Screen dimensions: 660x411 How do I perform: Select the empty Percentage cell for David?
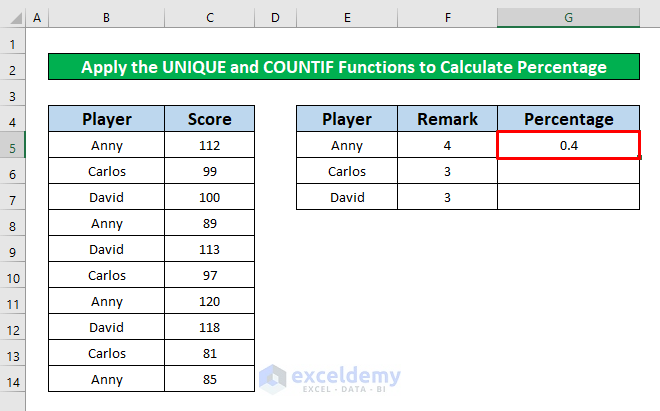568,197
